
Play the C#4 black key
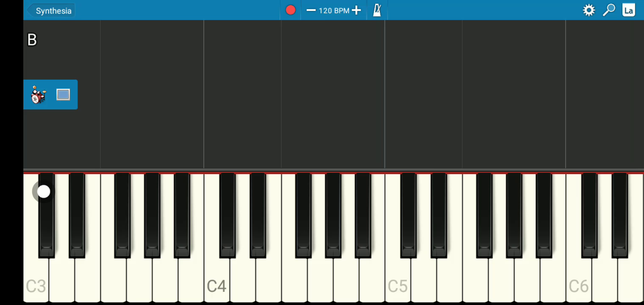pyautogui.click(x=228, y=214)
